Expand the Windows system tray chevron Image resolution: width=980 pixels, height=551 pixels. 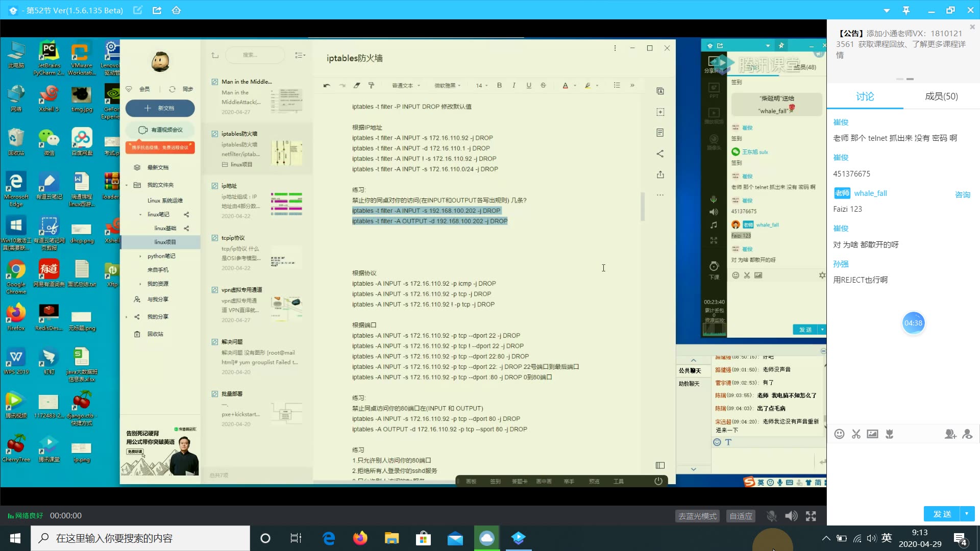[826, 538]
